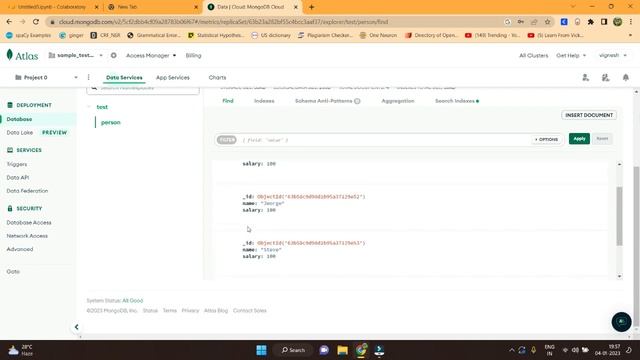This screenshot has width=640, height=360.
Task: Open the chat app in taskbar
Action: (x=324, y=350)
